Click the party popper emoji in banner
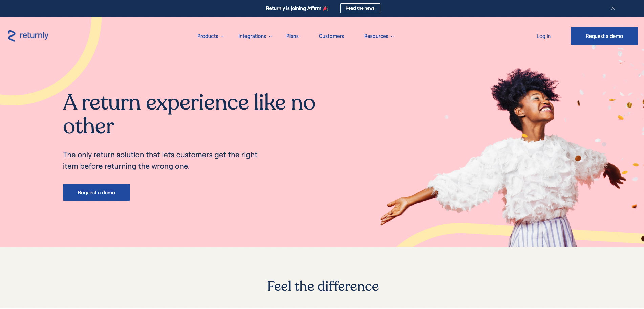 click(326, 8)
